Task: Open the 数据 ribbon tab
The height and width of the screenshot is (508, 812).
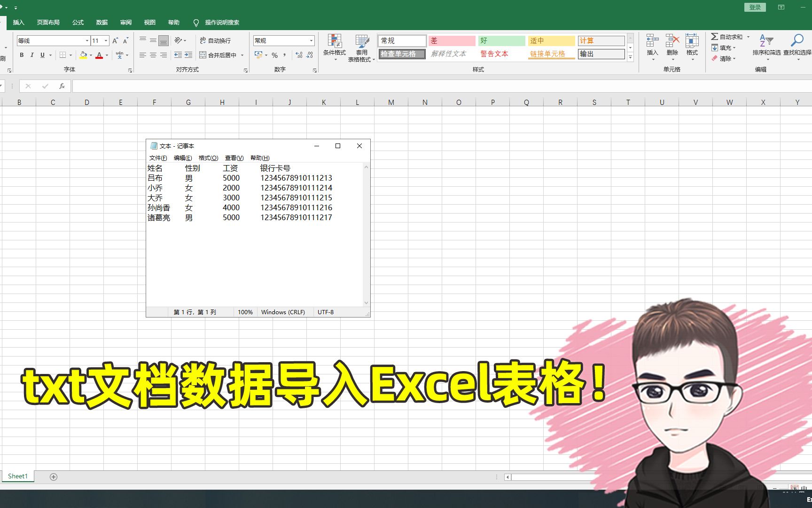Action: pyautogui.click(x=102, y=23)
